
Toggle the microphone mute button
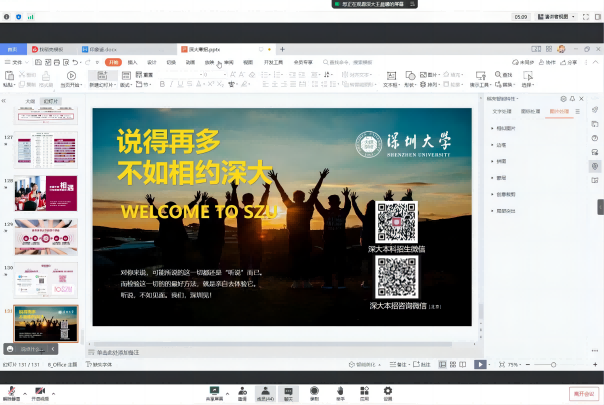(12, 390)
